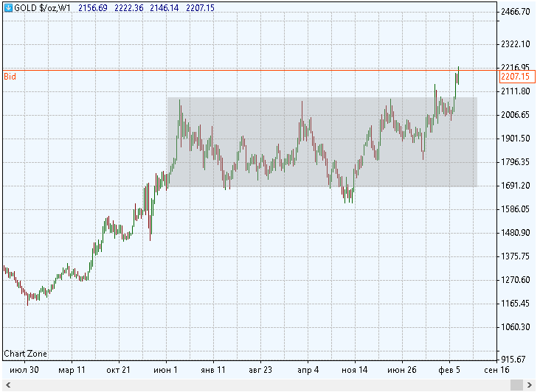The image size is (540, 392).
Task: Click the 1270.60 price axis label
Action: (515, 280)
